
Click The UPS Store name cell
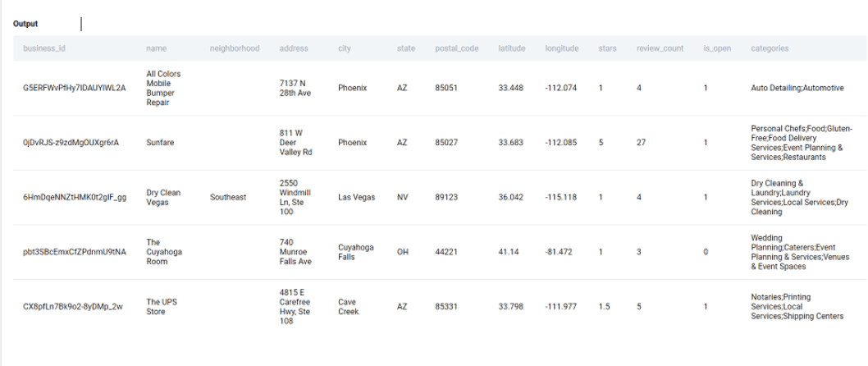click(x=162, y=307)
